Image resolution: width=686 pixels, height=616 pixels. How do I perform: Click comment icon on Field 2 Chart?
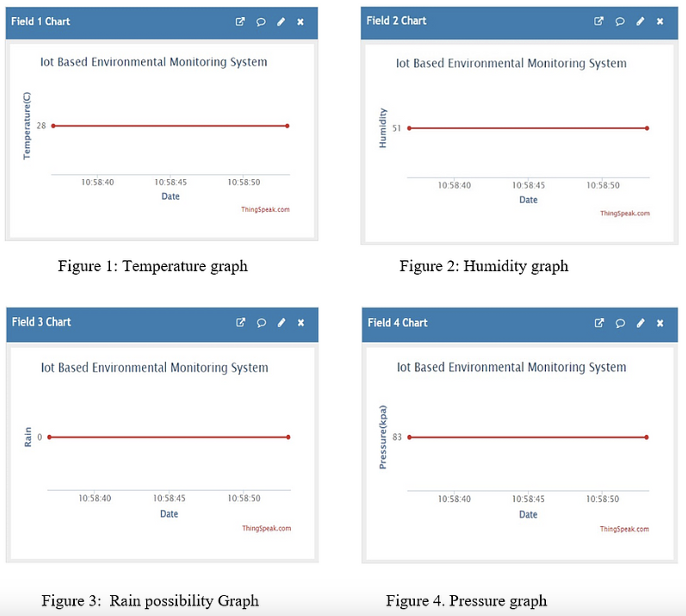[x=620, y=21]
